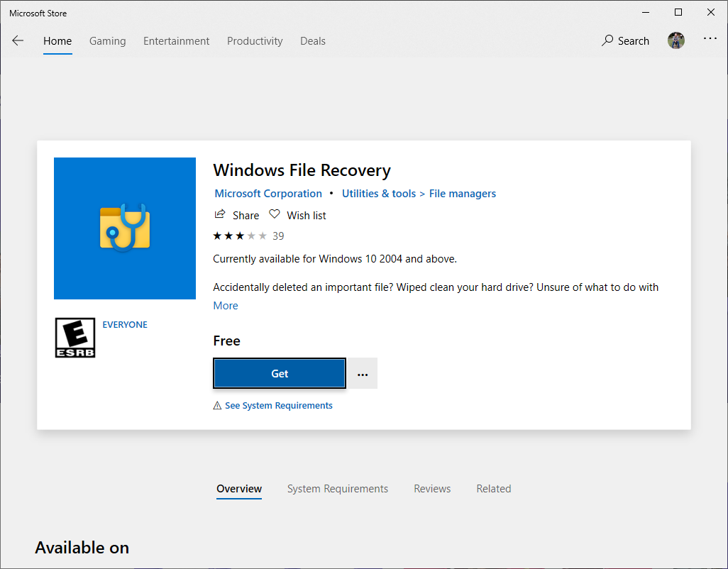Screen dimensions: 728x569
Task: Select the Reviews section tab
Action: coord(432,489)
